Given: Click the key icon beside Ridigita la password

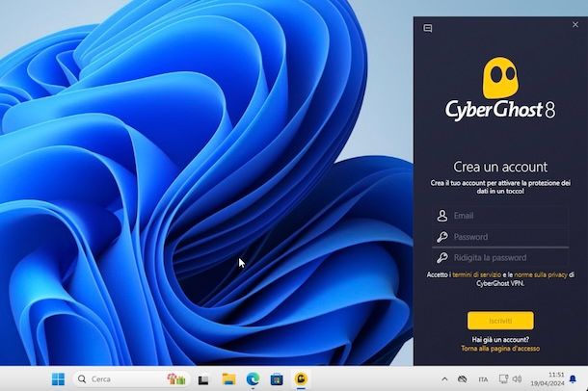Looking at the screenshot, I should (442, 258).
